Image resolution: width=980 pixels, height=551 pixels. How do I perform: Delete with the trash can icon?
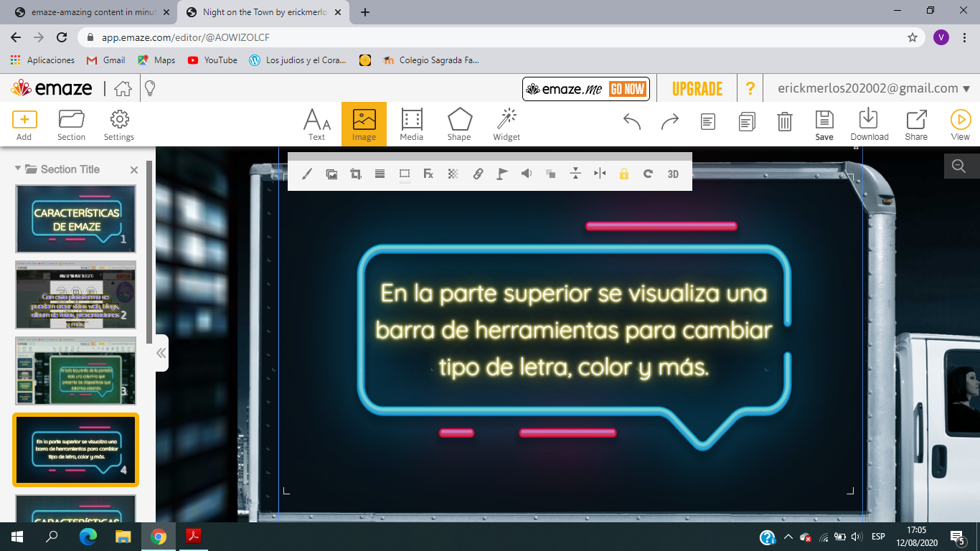click(x=785, y=121)
